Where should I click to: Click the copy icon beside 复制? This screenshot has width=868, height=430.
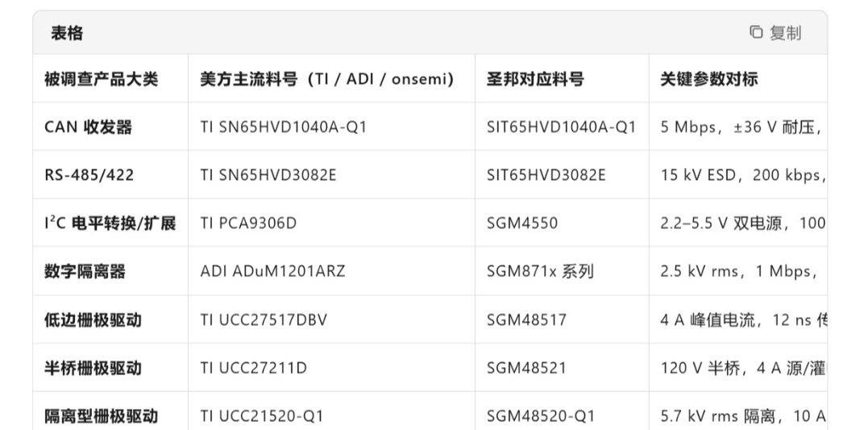tap(756, 32)
